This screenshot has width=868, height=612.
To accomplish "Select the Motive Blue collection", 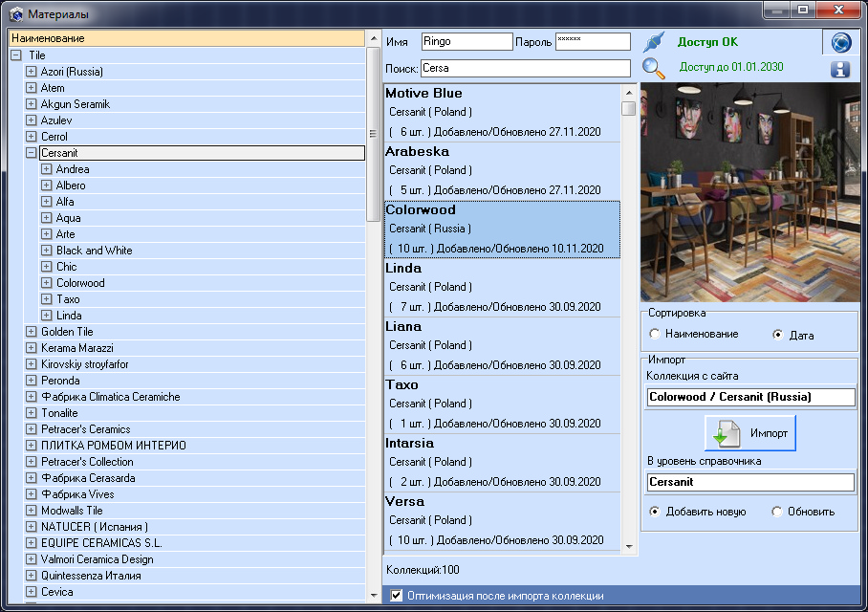I will tap(502, 113).
